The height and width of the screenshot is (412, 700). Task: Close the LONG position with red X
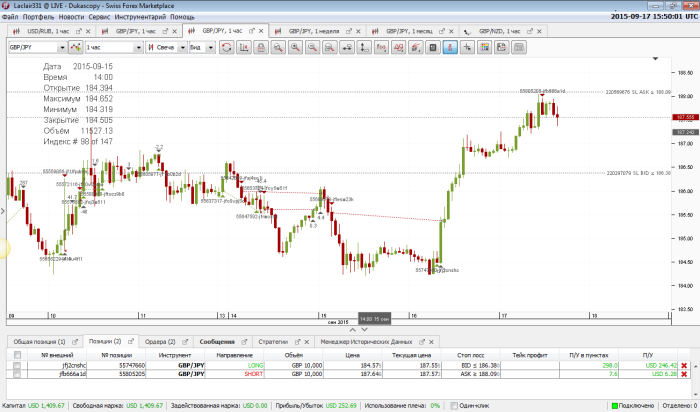point(683,366)
